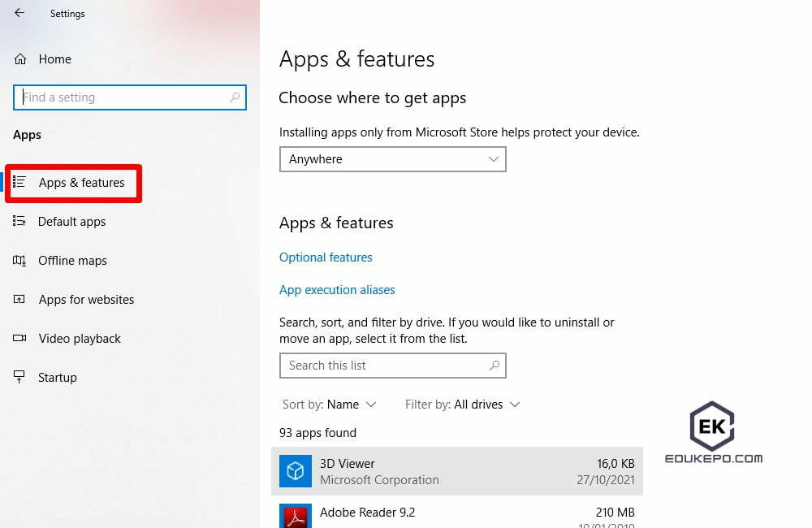This screenshot has width=812, height=528.
Task: Click the Home icon in sidebar
Action: [x=20, y=59]
